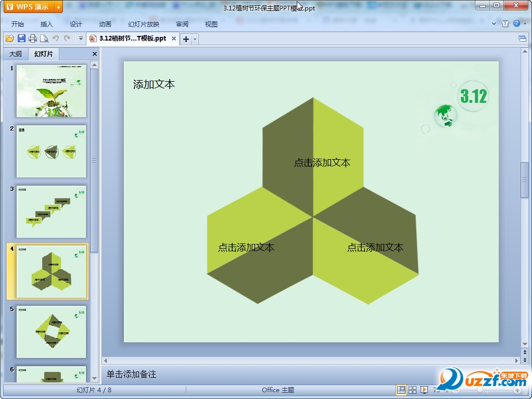Open the 动画 ribbon tab
Screen dimensions: 532x399
point(105,24)
